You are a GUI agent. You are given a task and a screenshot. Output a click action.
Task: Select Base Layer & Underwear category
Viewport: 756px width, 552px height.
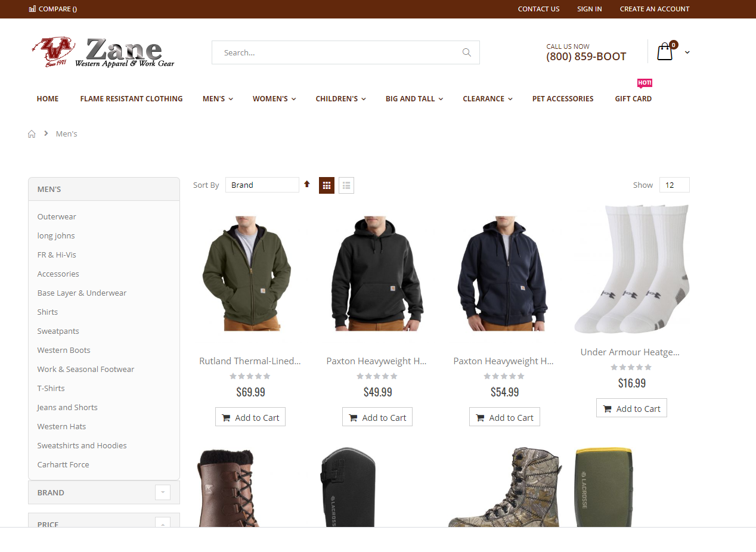(x=82, y=293)
